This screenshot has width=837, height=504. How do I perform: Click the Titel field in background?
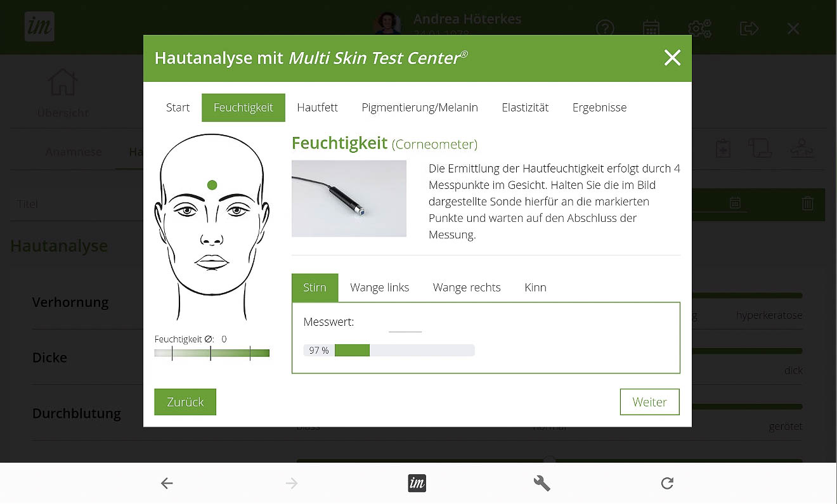[x=76, y=204]
